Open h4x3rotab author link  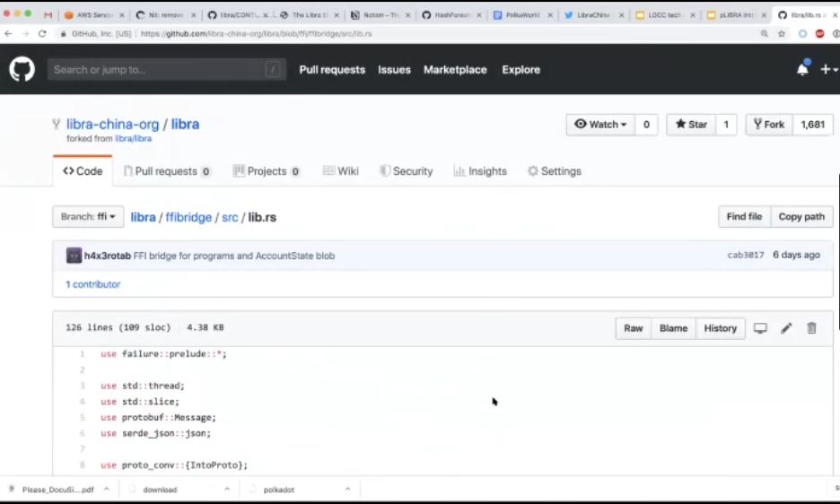pos(107,256)
